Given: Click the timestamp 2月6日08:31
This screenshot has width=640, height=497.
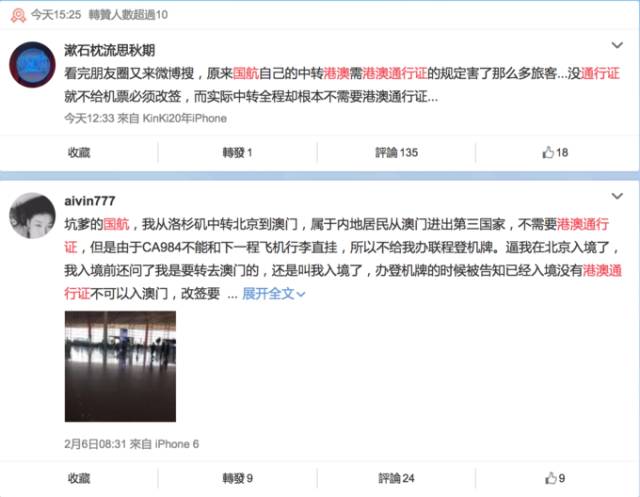Looking at the screenshot, I should click(x=95, y=444).
